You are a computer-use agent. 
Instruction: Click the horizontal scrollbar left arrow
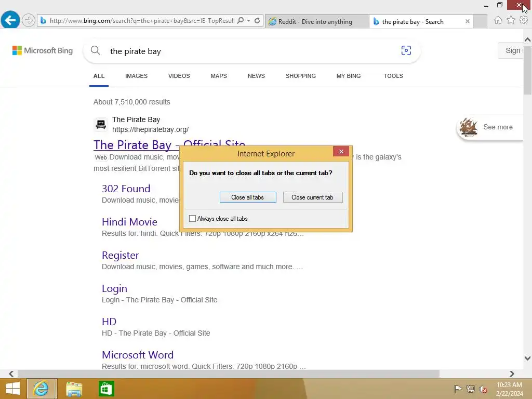[x=11, y=374]
